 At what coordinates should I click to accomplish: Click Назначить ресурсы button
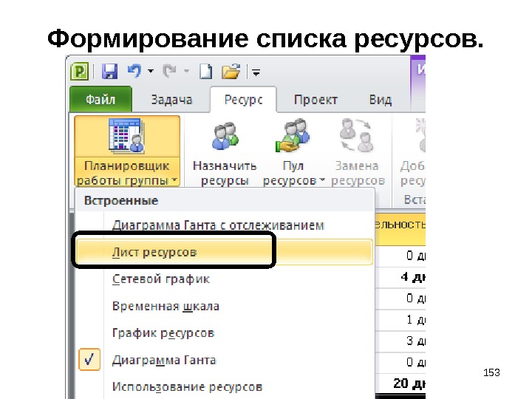pos(225,152)
